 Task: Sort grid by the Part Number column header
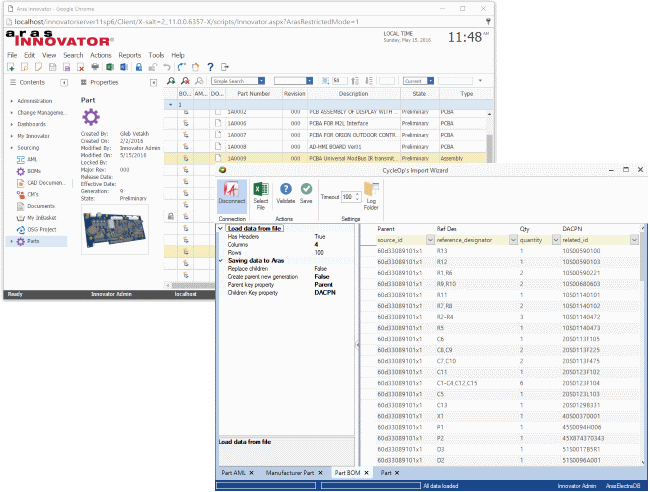tap(254, 94)
